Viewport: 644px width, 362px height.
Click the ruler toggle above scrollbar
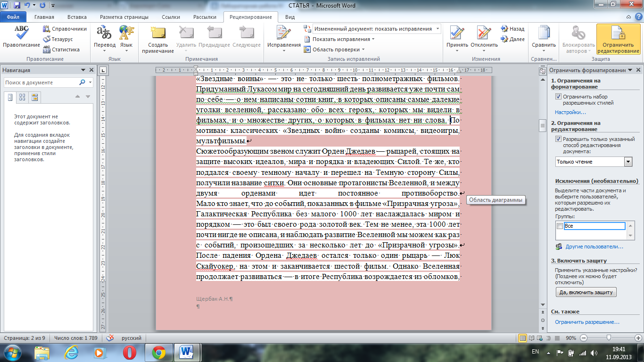point(542,71)
